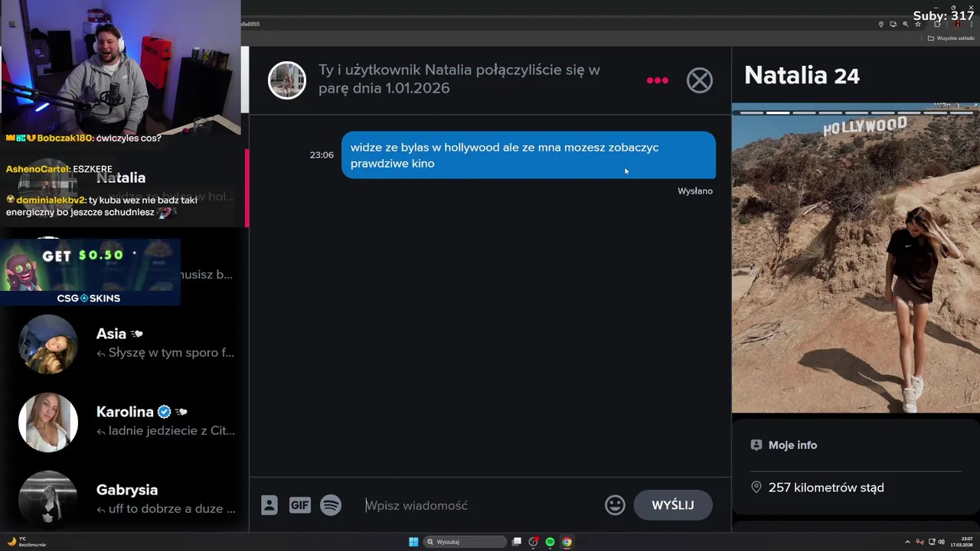Image resolution: width=980 pixels, height=551 pixels.
Task: Open the Task View icon on taskbar
Action: coord(517,542)
